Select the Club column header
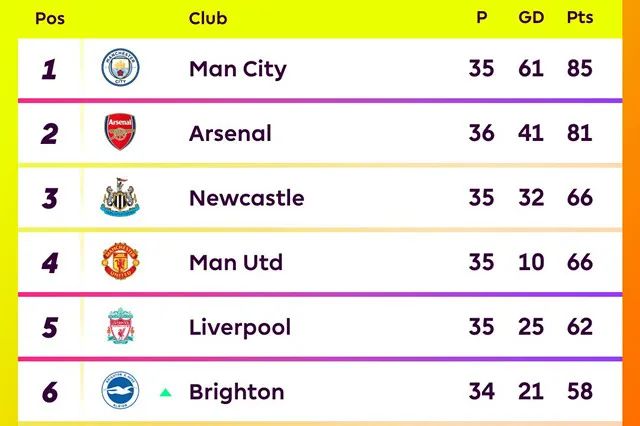The width and height of the screenshot is (640, 426). click(208, 18)
